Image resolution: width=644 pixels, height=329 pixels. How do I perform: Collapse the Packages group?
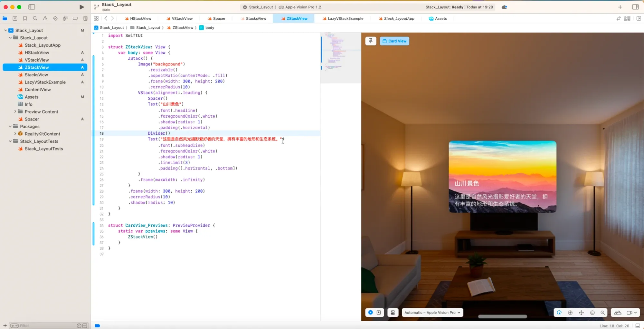(10, 126)
